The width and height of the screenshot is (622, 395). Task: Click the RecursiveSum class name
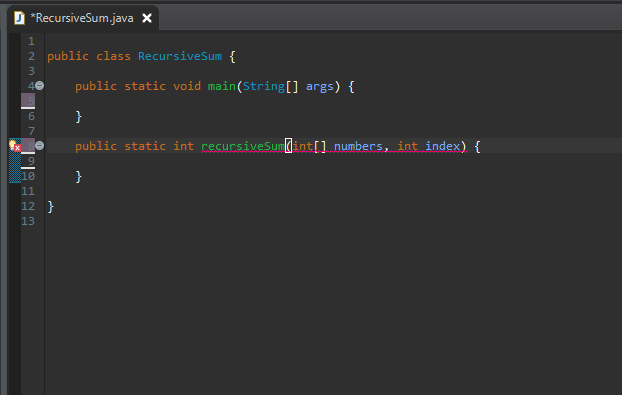180,56
